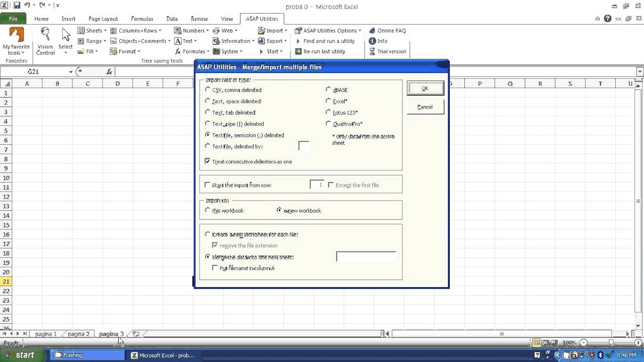644x362 pixels.
Task: Open ASAP Utilities Options
Action: tap(328, 31)
